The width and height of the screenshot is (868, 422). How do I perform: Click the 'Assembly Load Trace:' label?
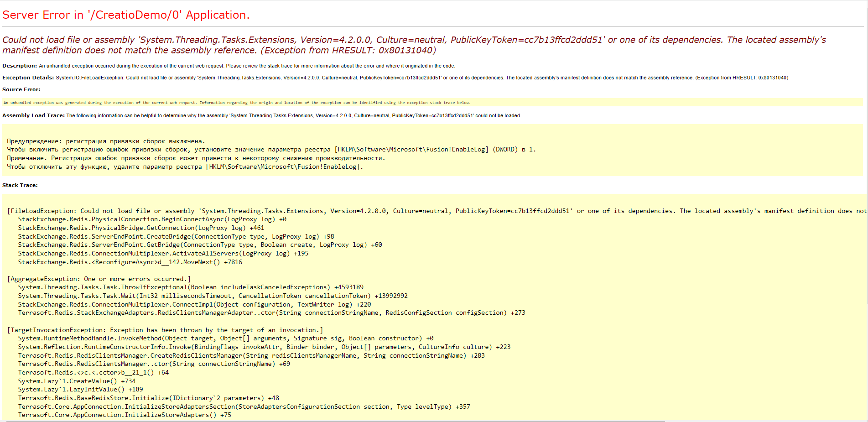click(33, 115)
